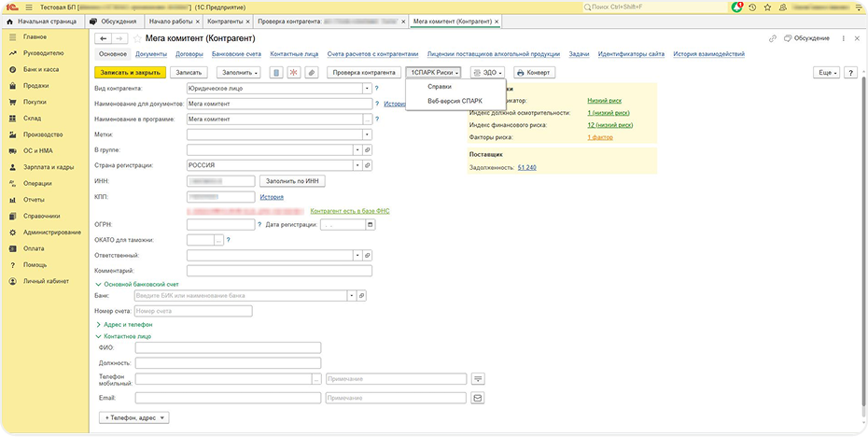This screenshot has width=868, height=437.
Task: Expand the Адрес и телефон section
Action: click(124, 325)
